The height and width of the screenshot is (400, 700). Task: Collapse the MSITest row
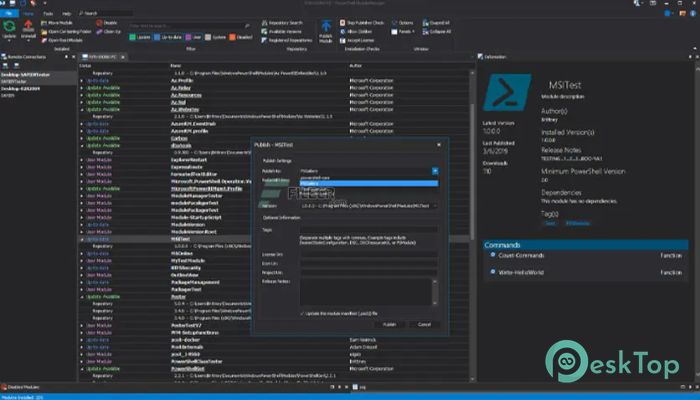pos(82,239)
